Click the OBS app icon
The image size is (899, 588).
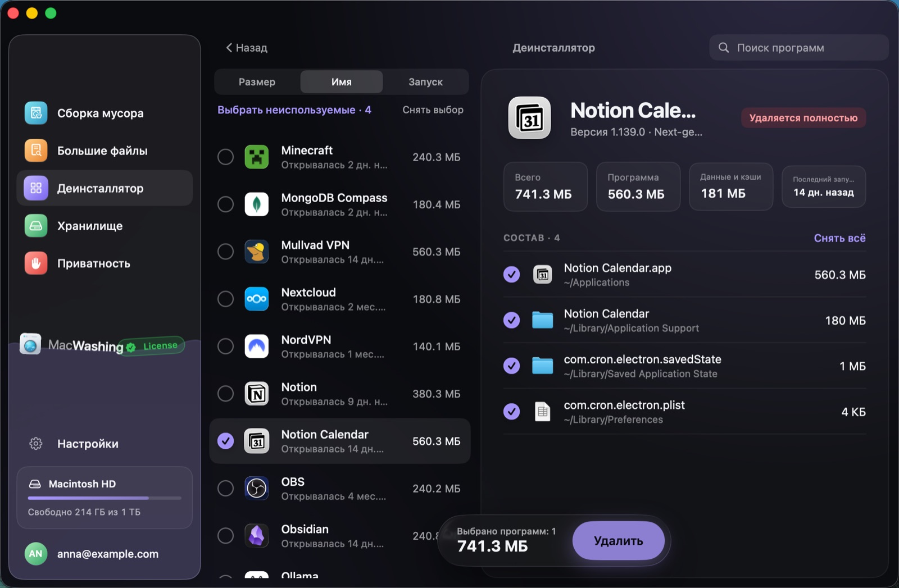tap(257, 489)
